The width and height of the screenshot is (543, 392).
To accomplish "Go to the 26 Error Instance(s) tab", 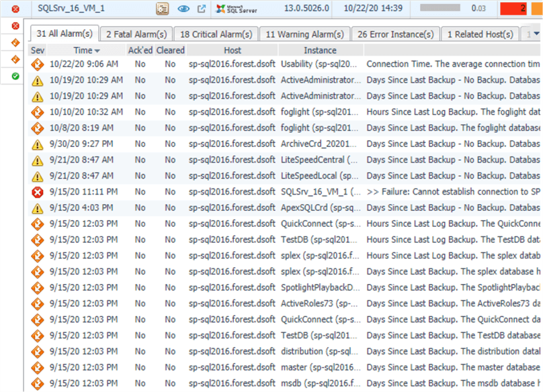I will click(395, 34).
